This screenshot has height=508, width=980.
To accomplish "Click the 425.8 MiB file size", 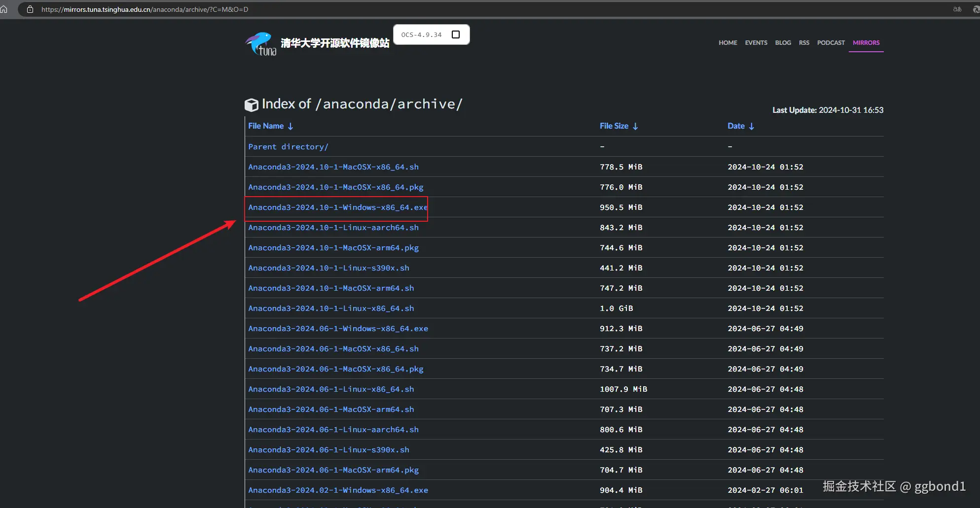I will point(621,450).
